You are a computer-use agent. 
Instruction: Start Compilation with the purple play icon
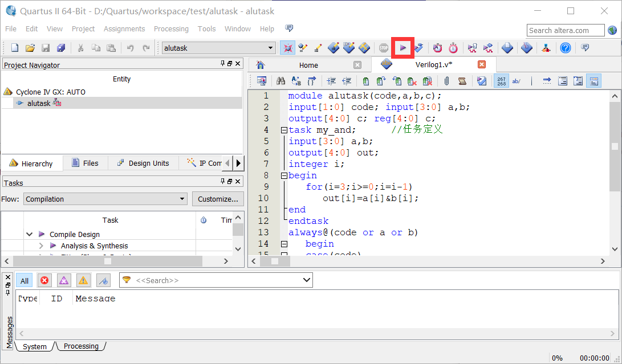click(x=403, y=48)
